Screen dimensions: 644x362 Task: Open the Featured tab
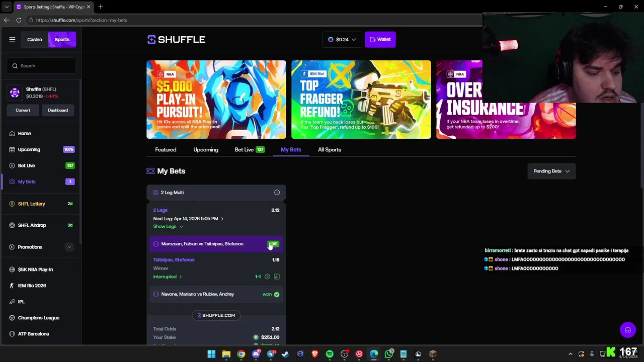[x=166, y=149]
